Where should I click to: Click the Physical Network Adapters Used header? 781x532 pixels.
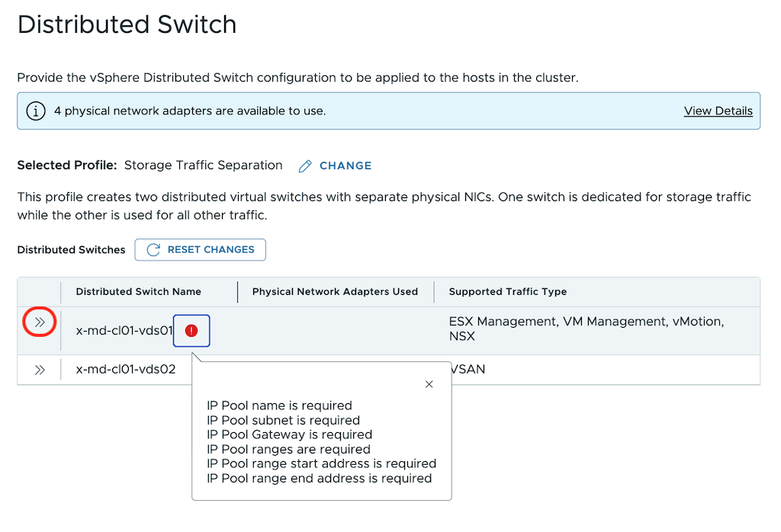[335, 292]
